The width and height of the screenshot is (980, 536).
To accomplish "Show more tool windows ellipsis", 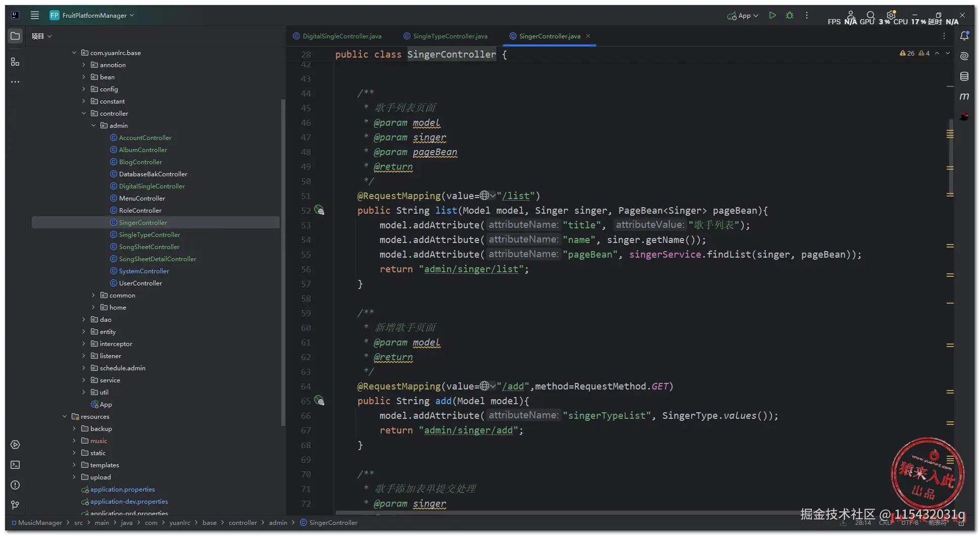I will (15, 82).
